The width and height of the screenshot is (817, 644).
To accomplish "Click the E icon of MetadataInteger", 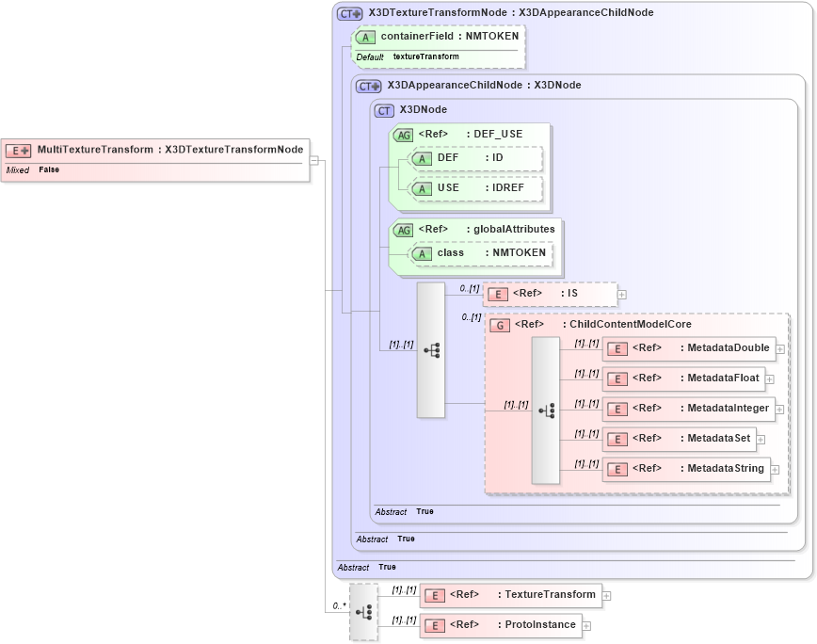I will click(x=617, y=410).
